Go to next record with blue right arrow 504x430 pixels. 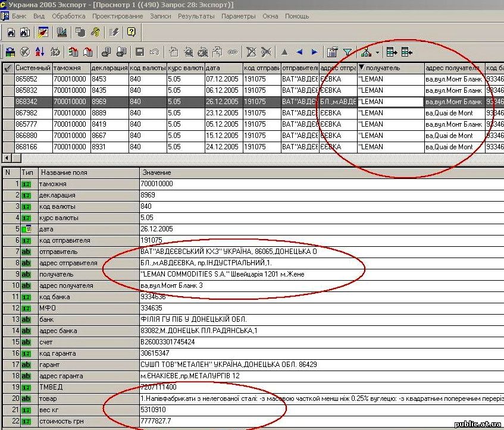tap(314, 52)
